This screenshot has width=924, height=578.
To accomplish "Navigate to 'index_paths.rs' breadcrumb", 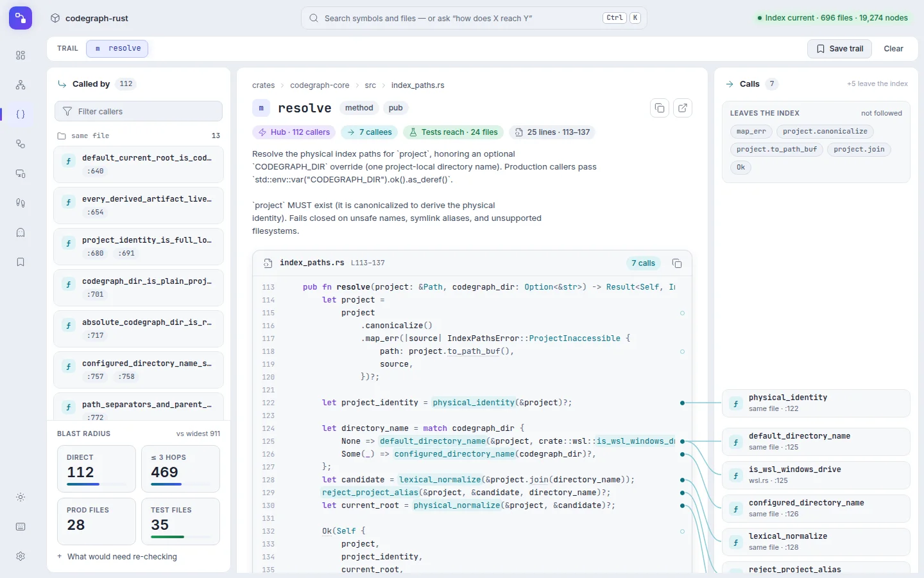I will (x=418, y=85).
